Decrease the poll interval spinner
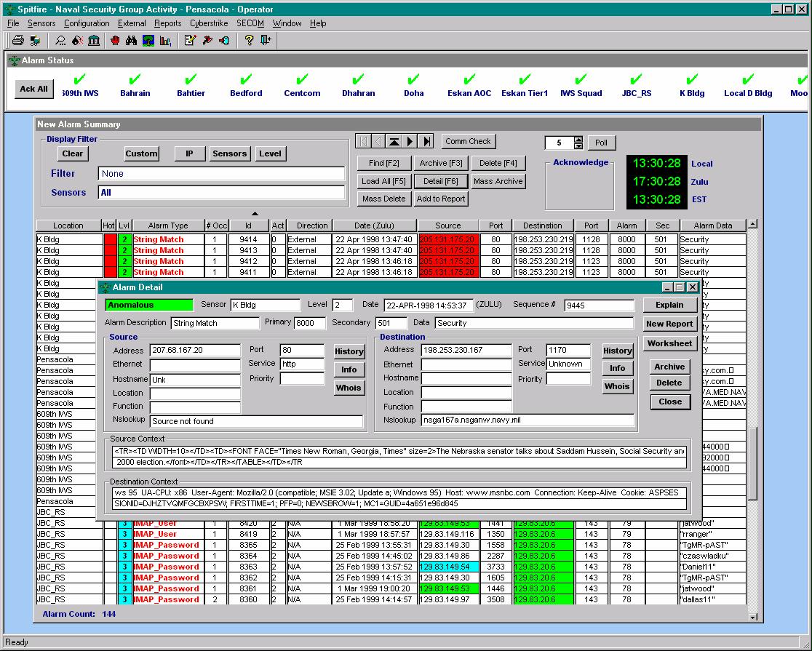The height and width of the screenshot is (651, 812). [578, 145]
